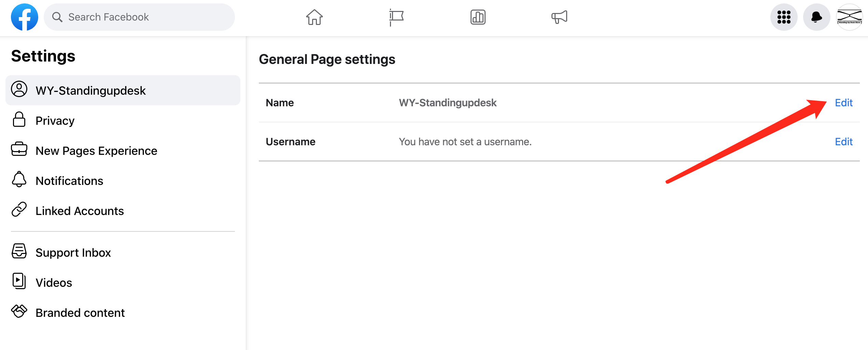Screen dimensions: 868x350
Task: Open Support Inbox
Action: coord(73,253)
